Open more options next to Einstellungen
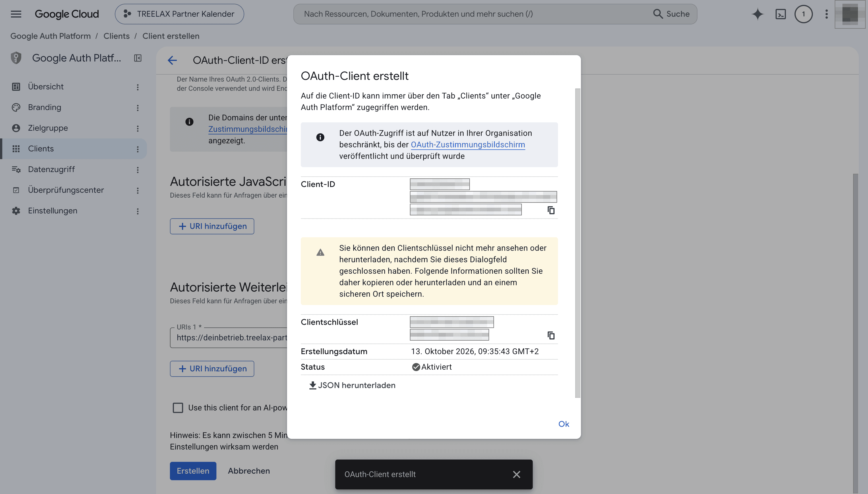 click(x=138, y=211)
